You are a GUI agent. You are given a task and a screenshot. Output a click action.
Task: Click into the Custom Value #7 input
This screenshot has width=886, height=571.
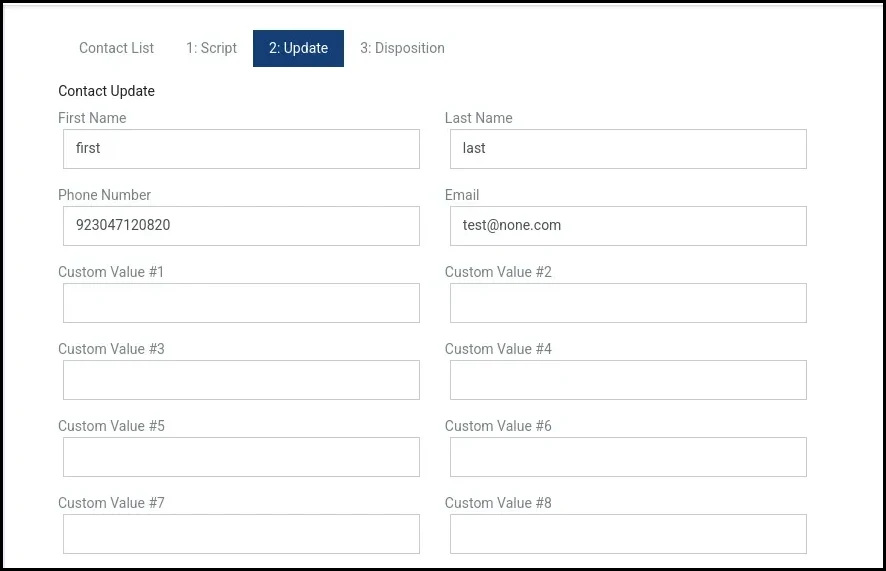(x=241, y=534)
